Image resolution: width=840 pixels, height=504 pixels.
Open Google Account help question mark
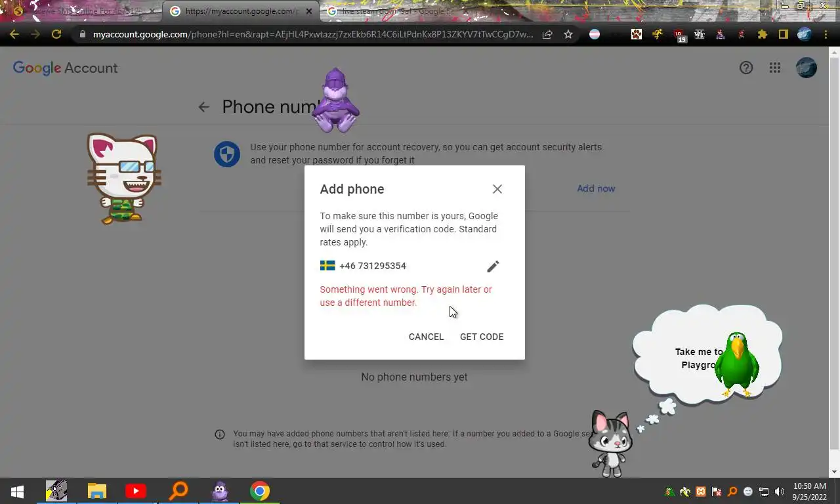click(746, 68)
